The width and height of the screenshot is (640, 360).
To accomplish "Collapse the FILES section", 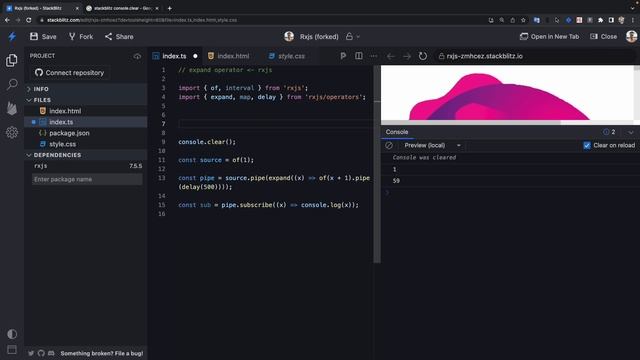I will (86, 100).
